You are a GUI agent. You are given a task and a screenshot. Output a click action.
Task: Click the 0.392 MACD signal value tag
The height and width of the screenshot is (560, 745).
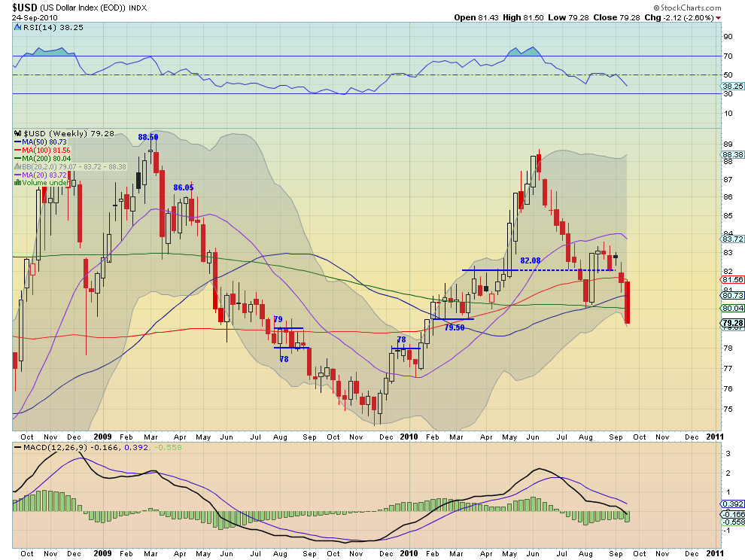[733, 504]
